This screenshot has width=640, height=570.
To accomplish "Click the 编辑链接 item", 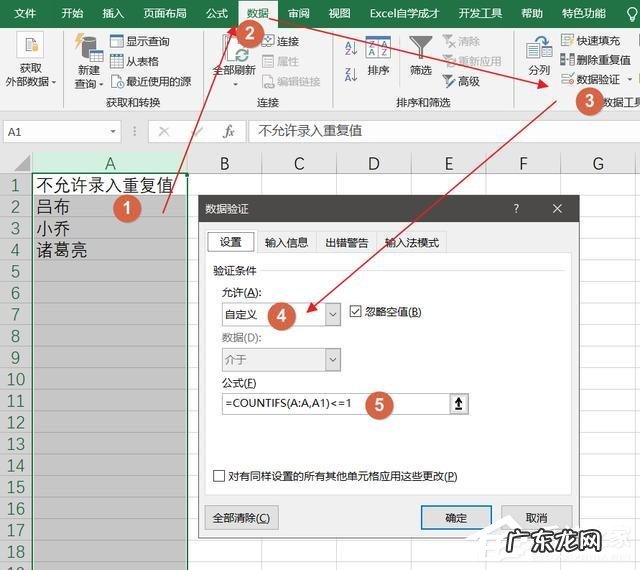I will pos(291,81).
